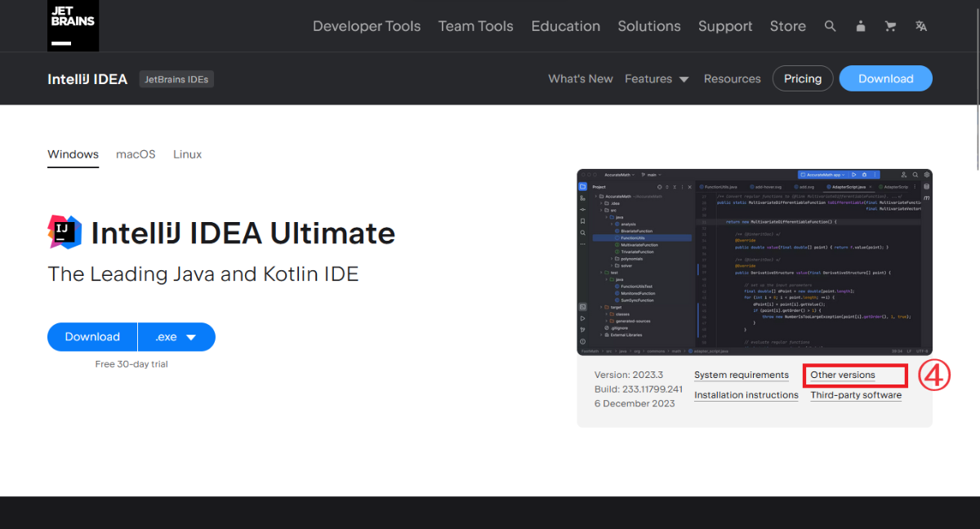Open the shopping cart icon
Viewport: 980px width, 529px height.
(890, 26)
